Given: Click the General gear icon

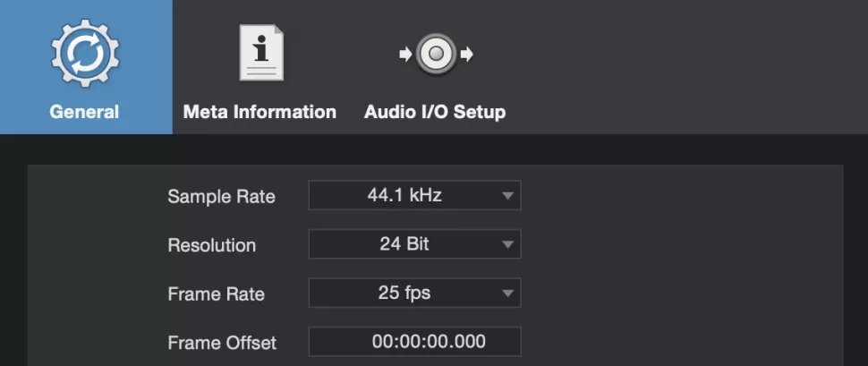Looking at the screenshot, I should [85, 53].
